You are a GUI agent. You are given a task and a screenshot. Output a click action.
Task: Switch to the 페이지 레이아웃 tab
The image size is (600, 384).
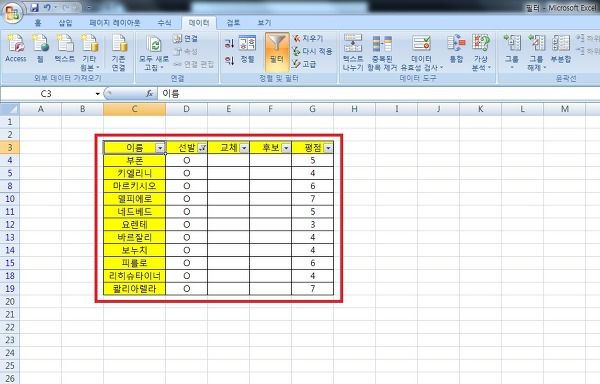(x=115, y=23)
